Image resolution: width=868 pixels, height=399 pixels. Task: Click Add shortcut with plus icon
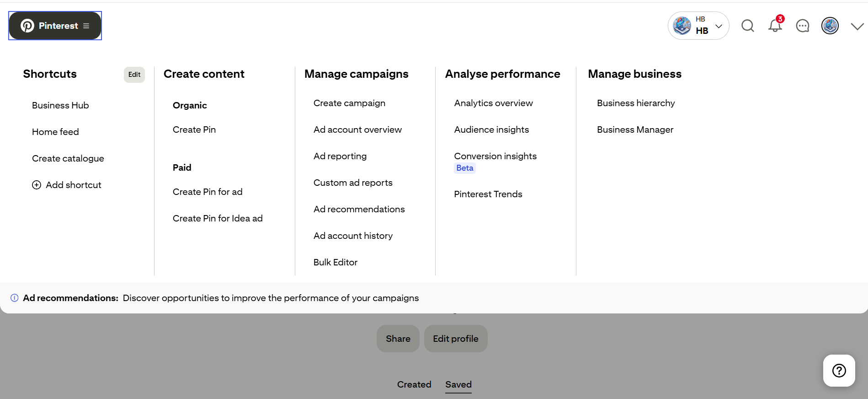click(67, 185)
